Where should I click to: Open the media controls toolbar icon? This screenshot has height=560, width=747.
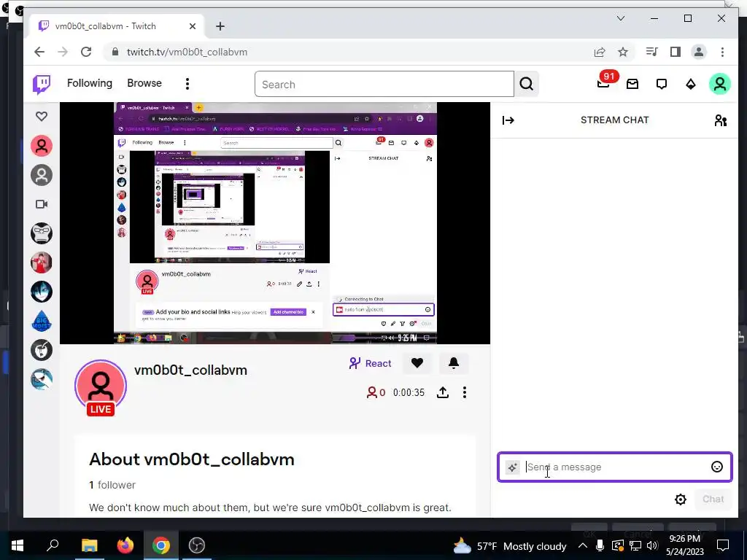tap(651, 52)
